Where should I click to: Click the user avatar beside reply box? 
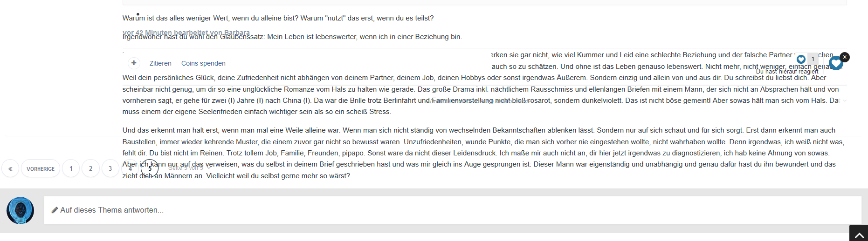click(20, 210)
